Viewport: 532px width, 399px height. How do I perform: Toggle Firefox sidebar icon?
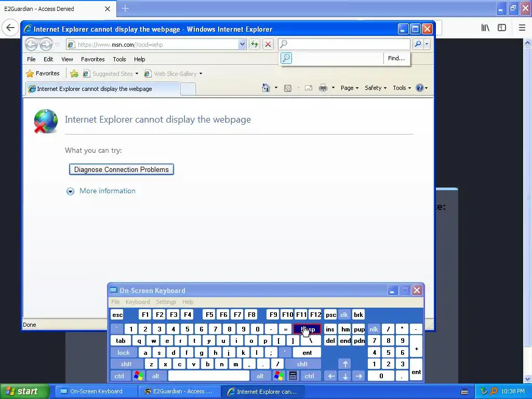[x=502, y=28]
